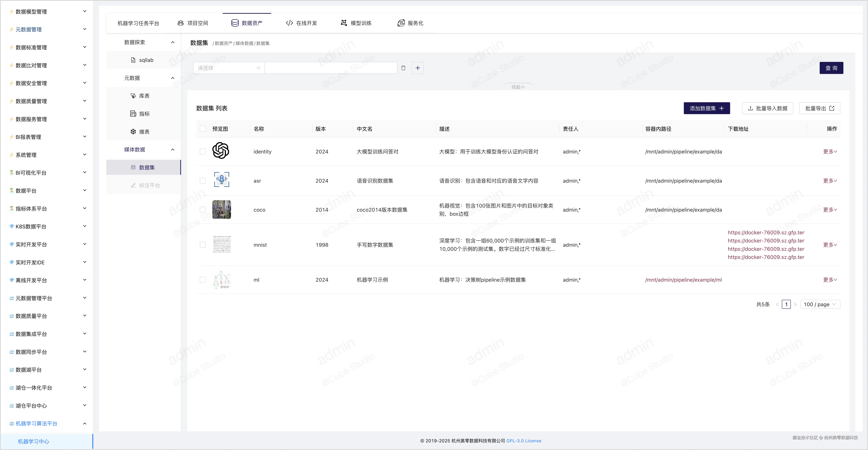
Task: Open the 请选择 filter dropdown
Action: [x=228, y=68]
